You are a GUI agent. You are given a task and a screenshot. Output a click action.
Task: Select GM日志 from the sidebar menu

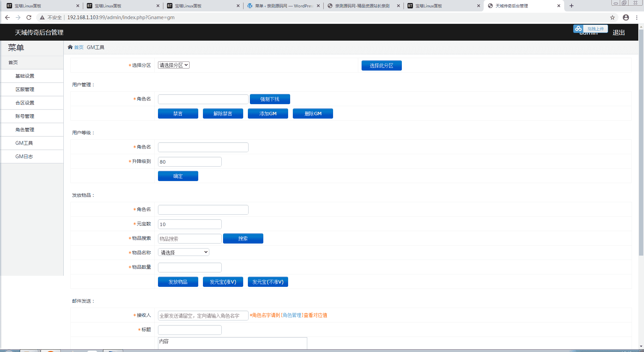pos(24,157)
